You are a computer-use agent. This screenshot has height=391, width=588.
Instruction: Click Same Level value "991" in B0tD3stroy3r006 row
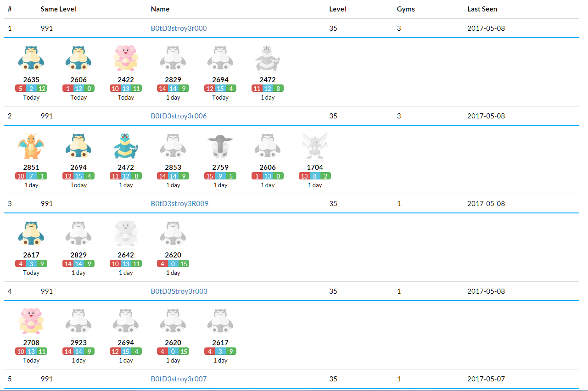tap(47, 116)
